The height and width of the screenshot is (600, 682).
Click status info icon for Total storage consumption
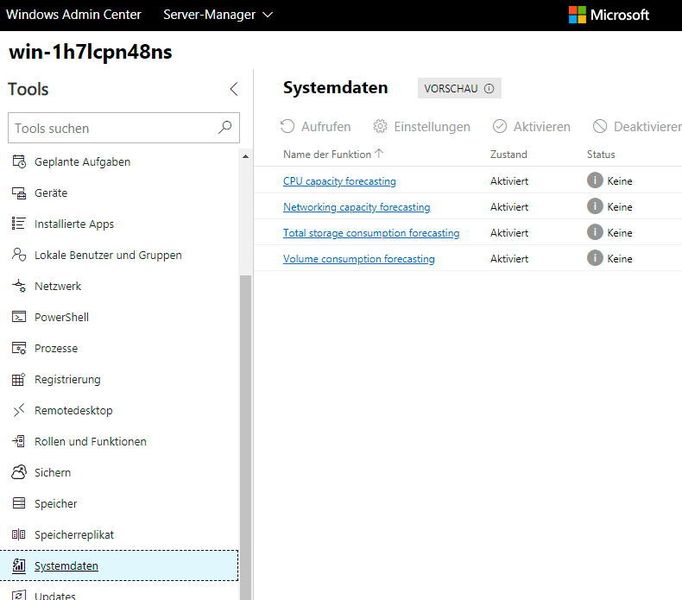[595, 232]
